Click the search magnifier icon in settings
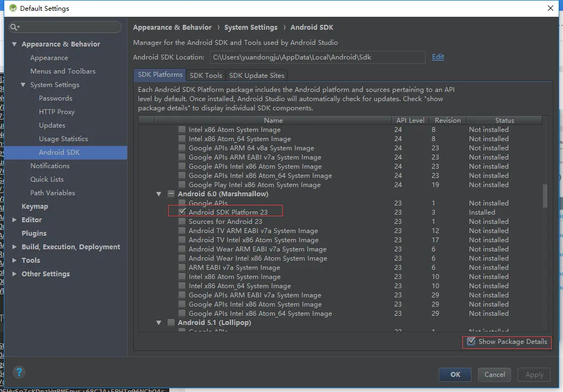563x392 pixels. (x=14, y=27)
